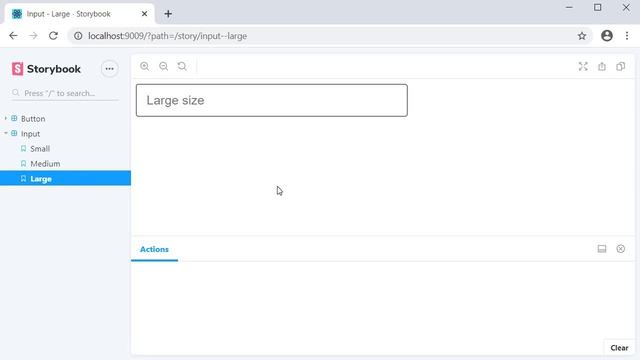Minimize the browser window
640x360 pixels.
click(x=569, y=7)
